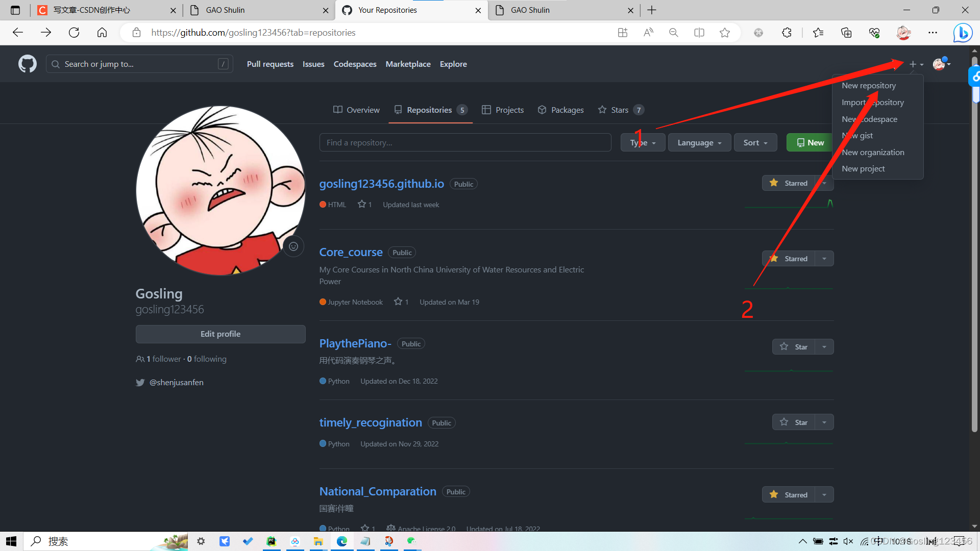Image resolution: width=980 pixels, height=551 pixels.
Task: Open the Windows Start menu
Action: [x=11, y=541]
